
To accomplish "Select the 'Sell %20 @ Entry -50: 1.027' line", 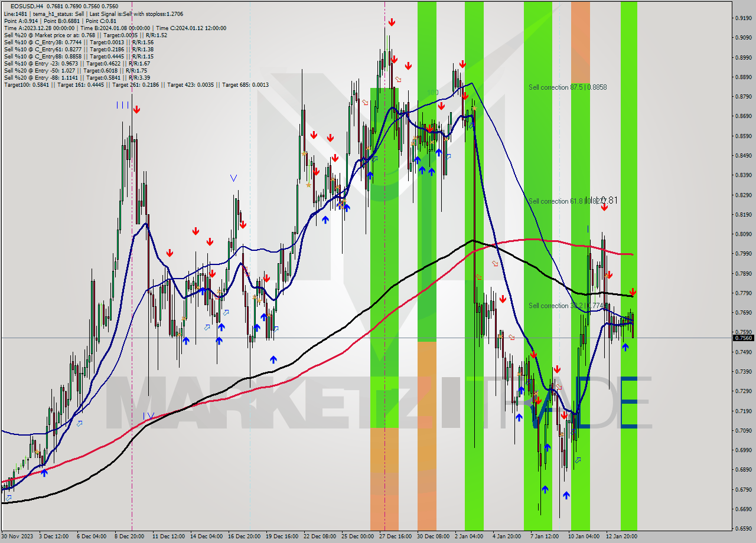I will pos(74,70).
